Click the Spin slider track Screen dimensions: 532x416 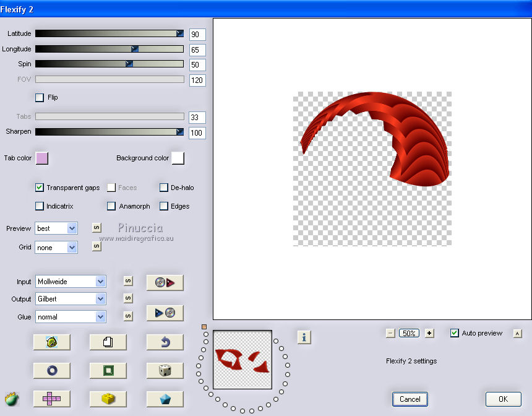click(x=109, y=64)
